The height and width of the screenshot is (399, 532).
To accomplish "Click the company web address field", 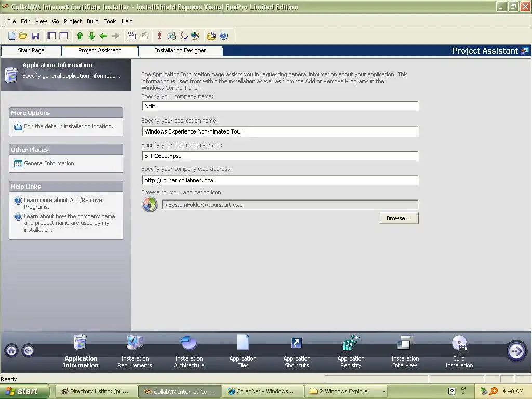I will coord(280,180).
